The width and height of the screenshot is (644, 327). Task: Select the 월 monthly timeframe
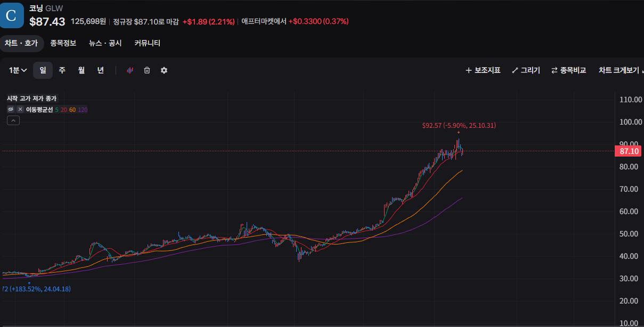coord(81,70)
